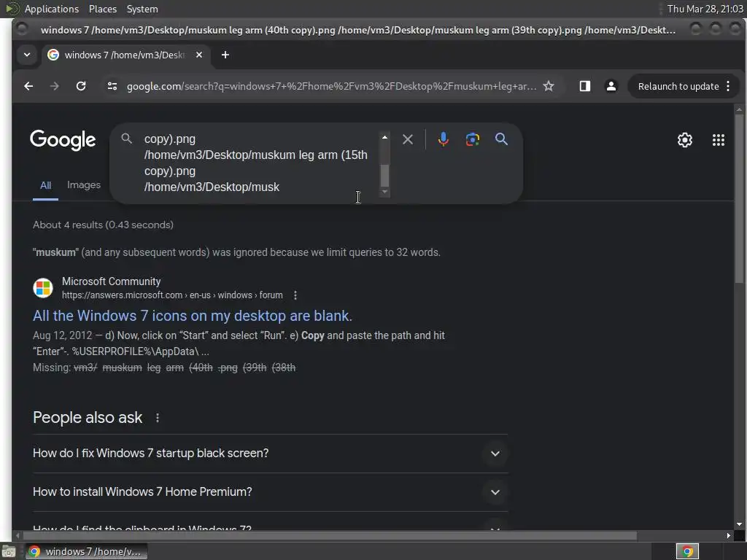The width and height of the screenshot is (747, 560).
Task: Expand 'install Windows 7 Home Premium' question
Action: tap(270, 492)
